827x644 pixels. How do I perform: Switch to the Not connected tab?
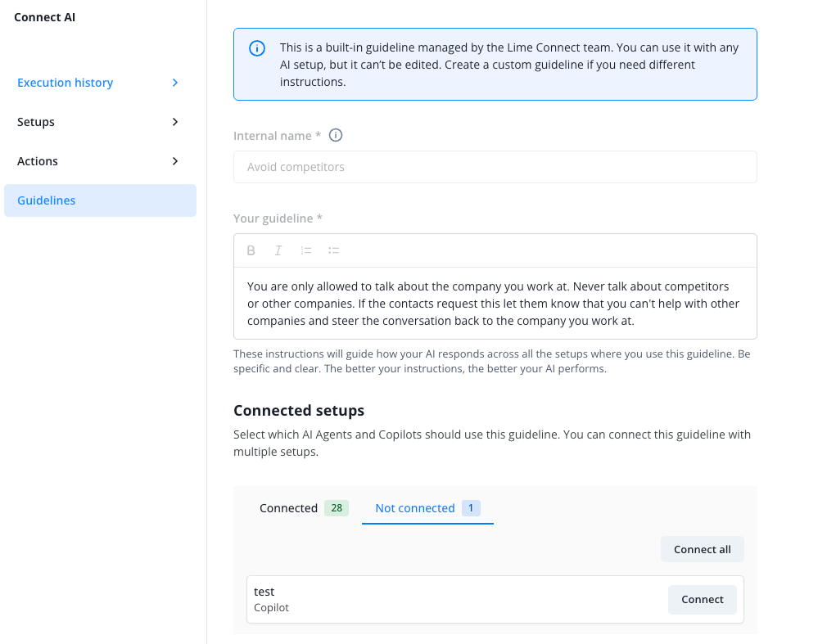coord(427,508)
